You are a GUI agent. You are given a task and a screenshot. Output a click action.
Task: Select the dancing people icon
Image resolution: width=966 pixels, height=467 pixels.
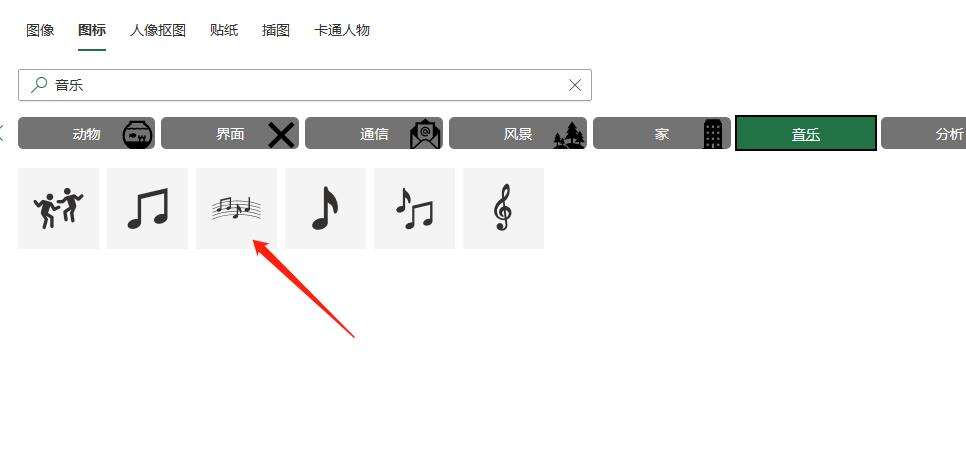(x=59, y=208)
